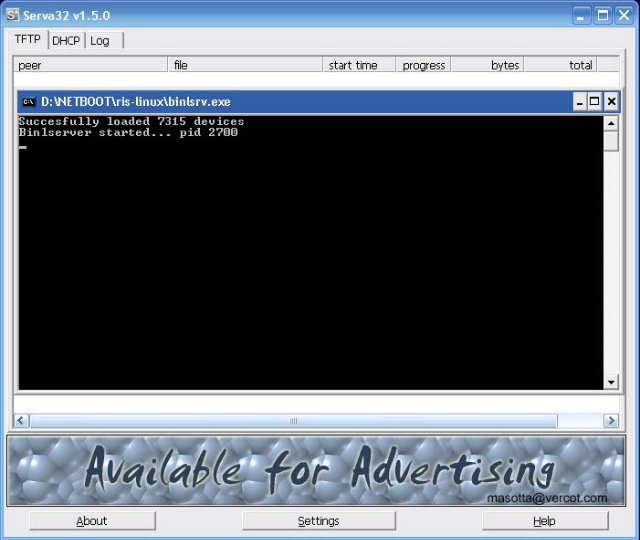Click horizontal scrollbar right arrow
The image size is (640, 540).
(x=610, y=421)
